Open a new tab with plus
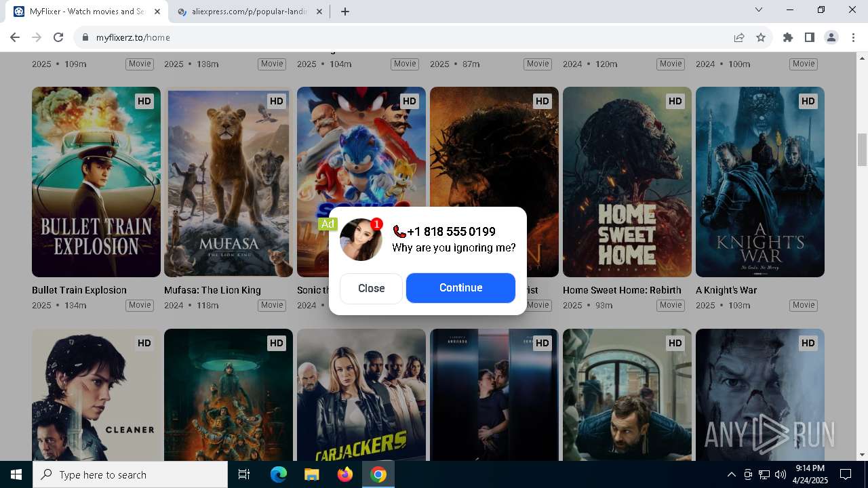The image size is (868, 488). tap(345, 12)
